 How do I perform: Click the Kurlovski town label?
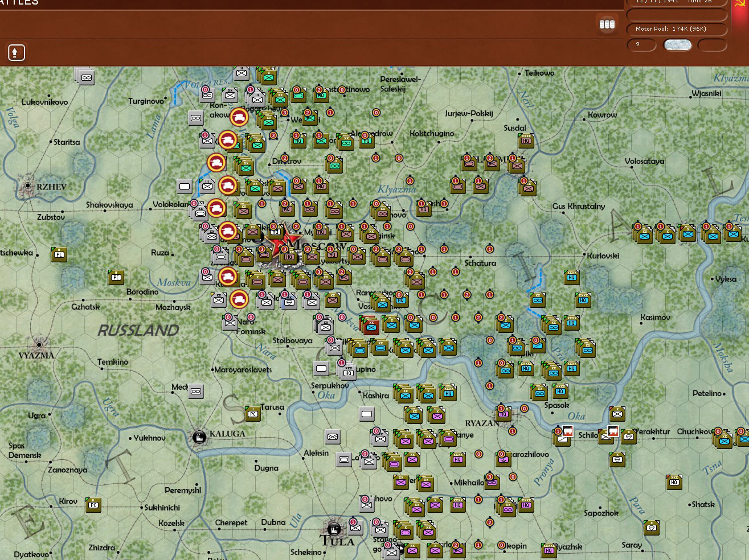click(603, 256)
